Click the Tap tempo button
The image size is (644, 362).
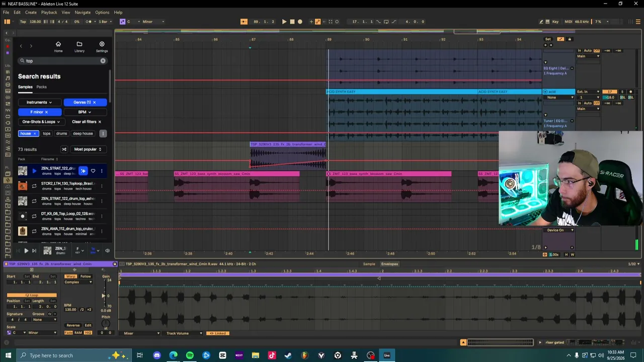23,22
